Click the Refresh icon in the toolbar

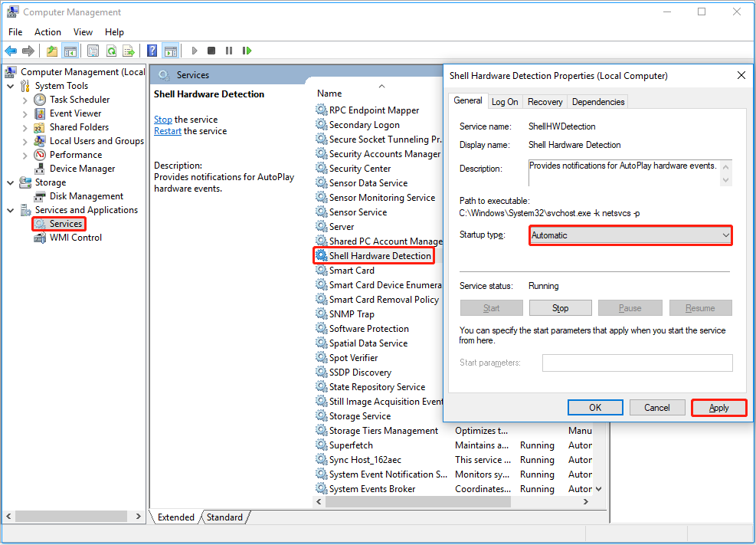coord(112,51)
